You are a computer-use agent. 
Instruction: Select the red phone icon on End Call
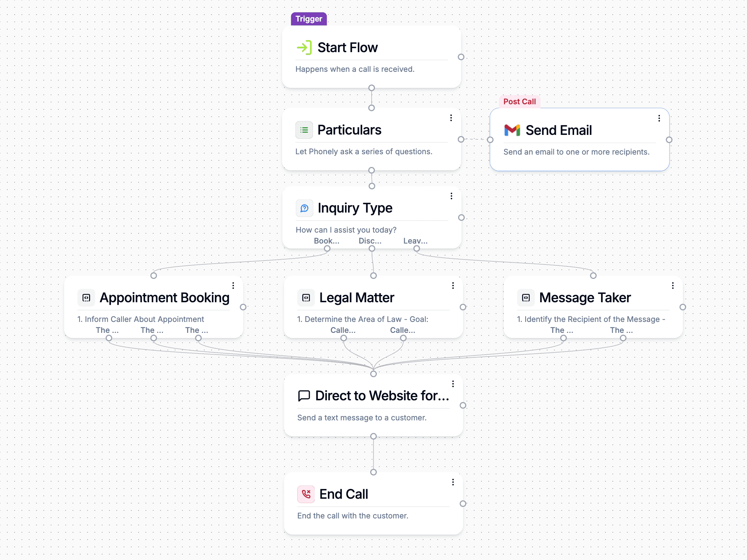(306, 494)
